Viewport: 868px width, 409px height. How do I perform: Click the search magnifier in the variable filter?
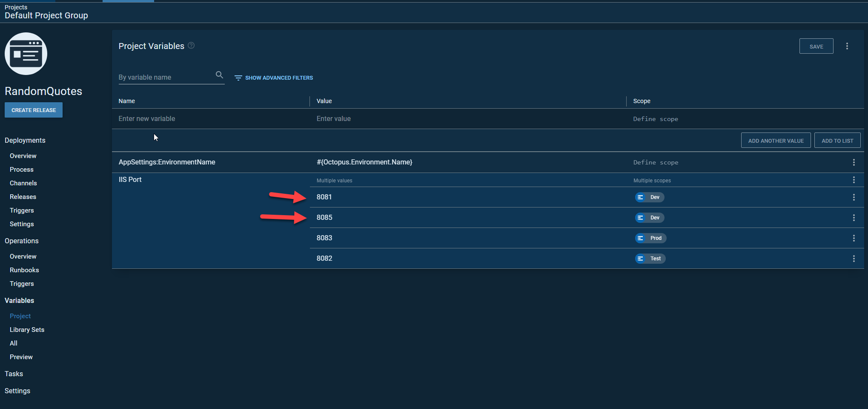219,75
